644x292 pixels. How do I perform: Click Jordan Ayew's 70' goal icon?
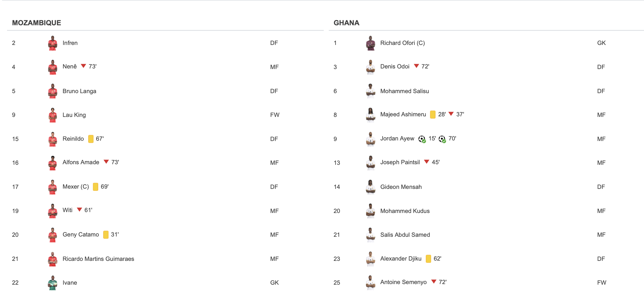(442, 139)
